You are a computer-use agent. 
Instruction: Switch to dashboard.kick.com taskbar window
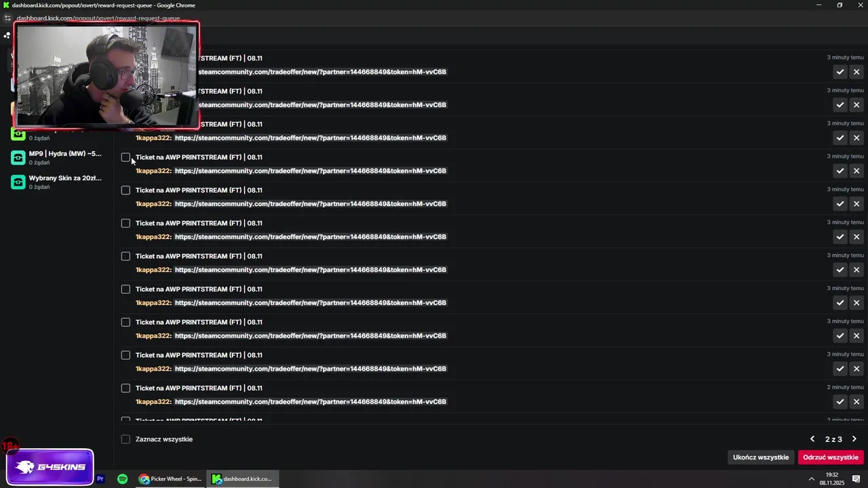click(243, 479)
